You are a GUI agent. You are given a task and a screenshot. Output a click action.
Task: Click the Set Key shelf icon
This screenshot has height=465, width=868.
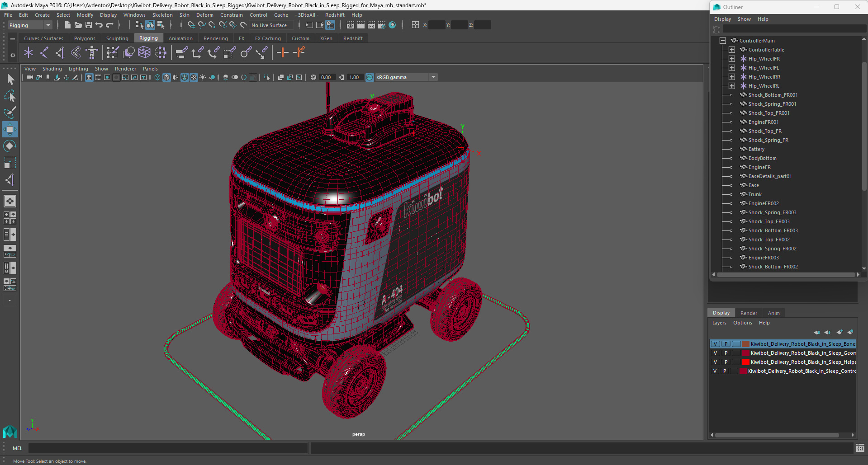283,53
